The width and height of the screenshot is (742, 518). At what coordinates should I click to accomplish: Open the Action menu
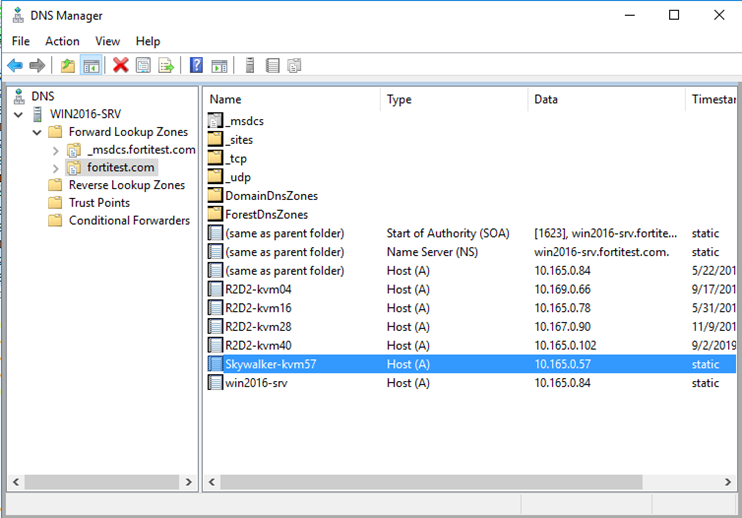62,41
